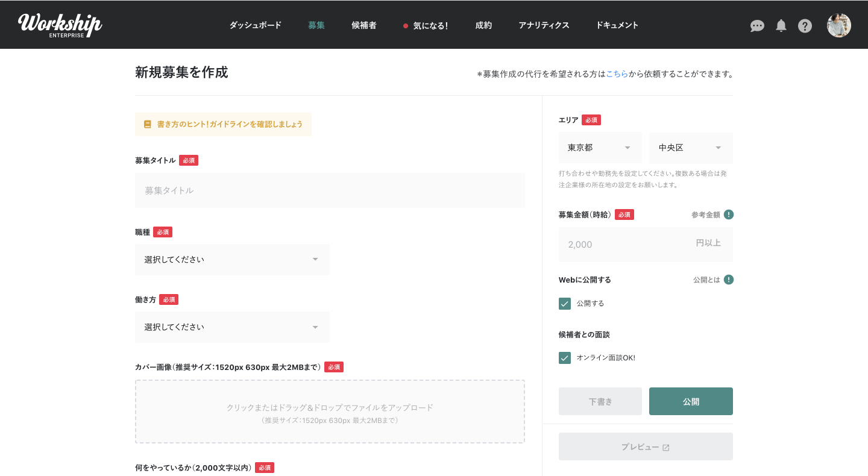The width and height of the screenshot is (868, 476).
Task: Switch to the アナリティクス menu item
Action: coord(544,25)
